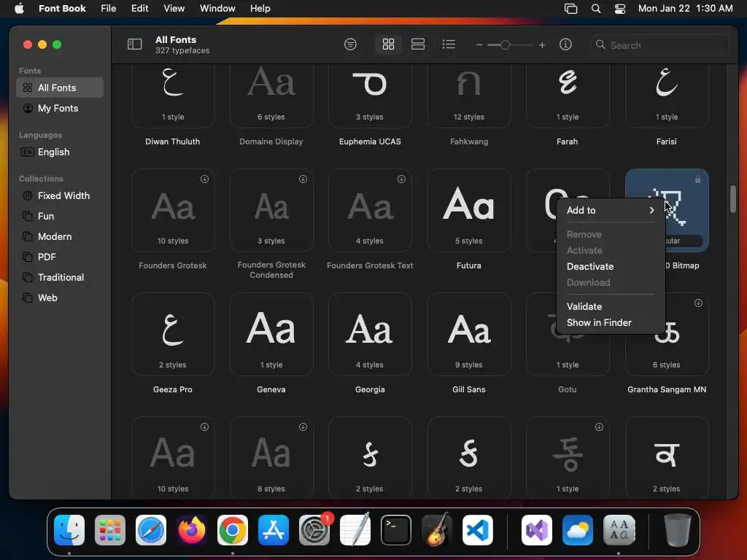The width and height of the screenshot is (747, 560).
Task: Open the File menu
Action: [x=108, y=9]
